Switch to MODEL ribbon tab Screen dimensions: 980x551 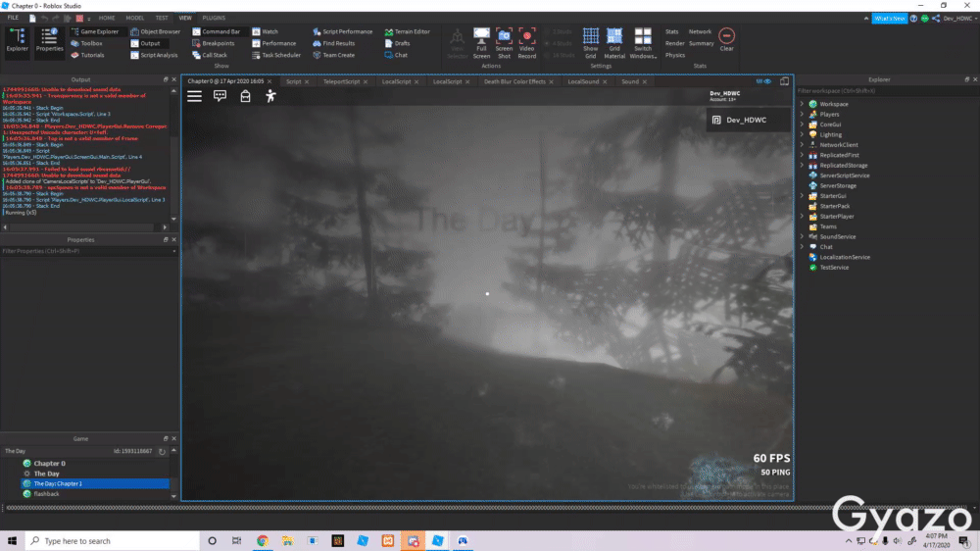(x=135, y=18)
